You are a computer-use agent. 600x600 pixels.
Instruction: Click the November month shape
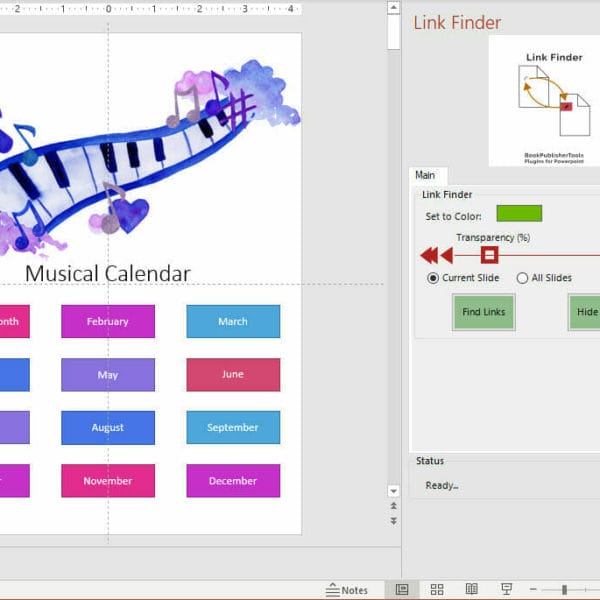[108, 481]
